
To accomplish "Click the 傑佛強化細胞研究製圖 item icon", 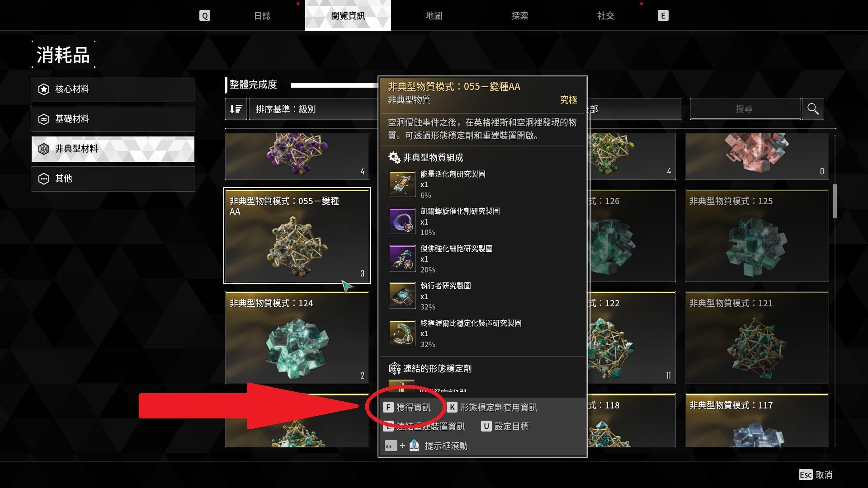I will [x=402, y=258].
